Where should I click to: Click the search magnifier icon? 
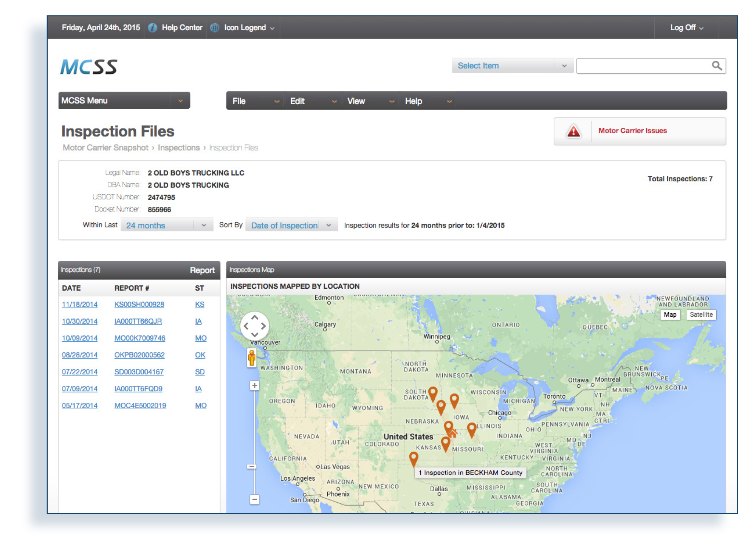click(716, 66)
